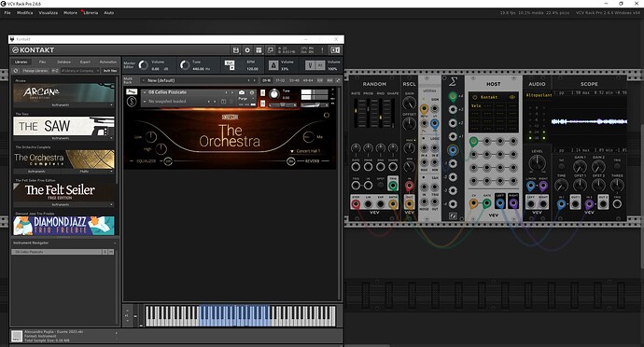Click the Sigma icon of VCV sum module
This screenshot has height=347, width=644.
(x=453, y=82)
